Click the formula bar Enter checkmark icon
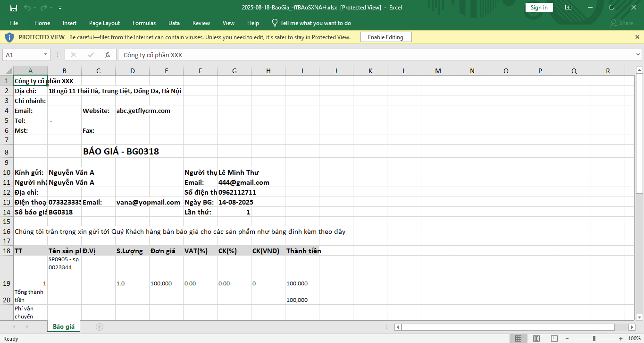Viewport: 644px width, 343px height. tap(91, 55)
